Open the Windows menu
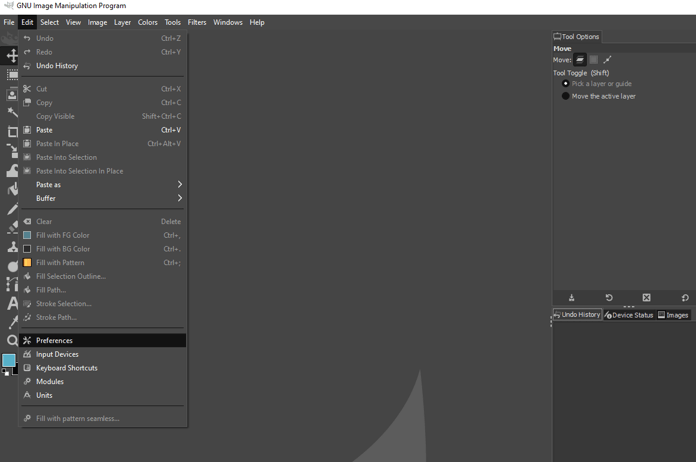Screen dimensions: 696x462 [x=228, y=22]
